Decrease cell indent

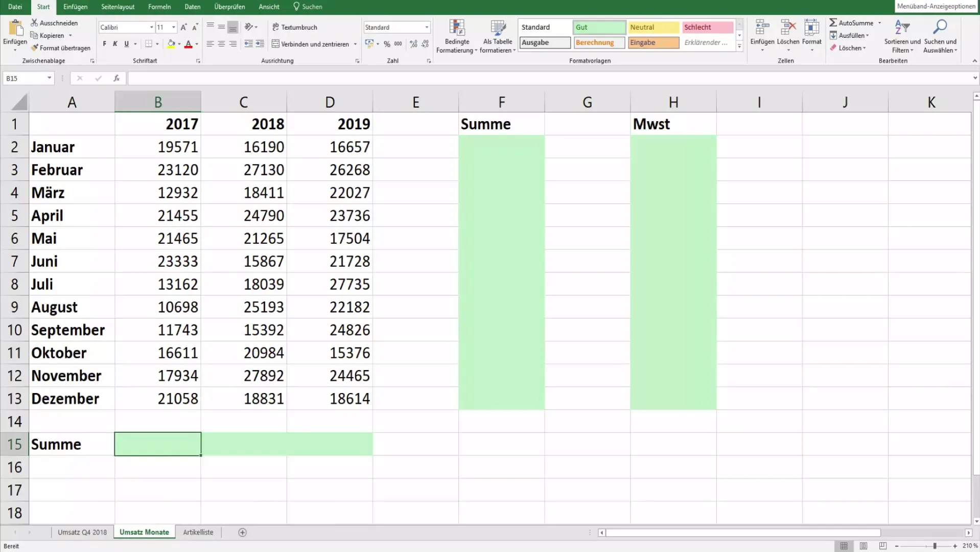click(248, 44)
